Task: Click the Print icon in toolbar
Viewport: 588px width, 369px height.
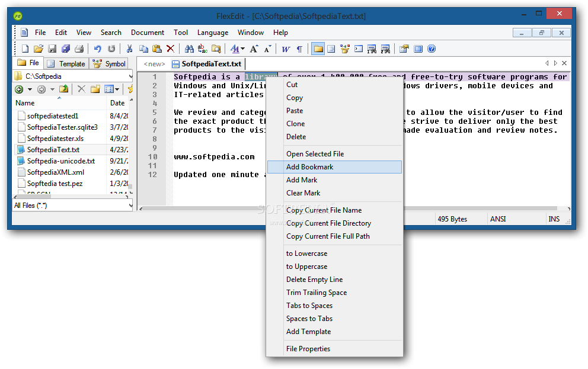Action: click(x=79, y=49)
